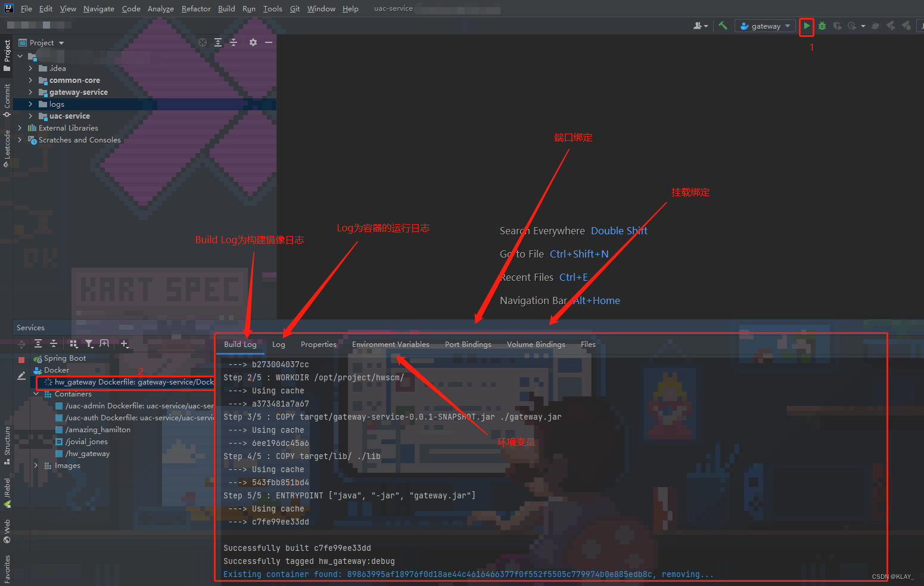
Task: Expand External Libraries node
Action: pos(20,128)
